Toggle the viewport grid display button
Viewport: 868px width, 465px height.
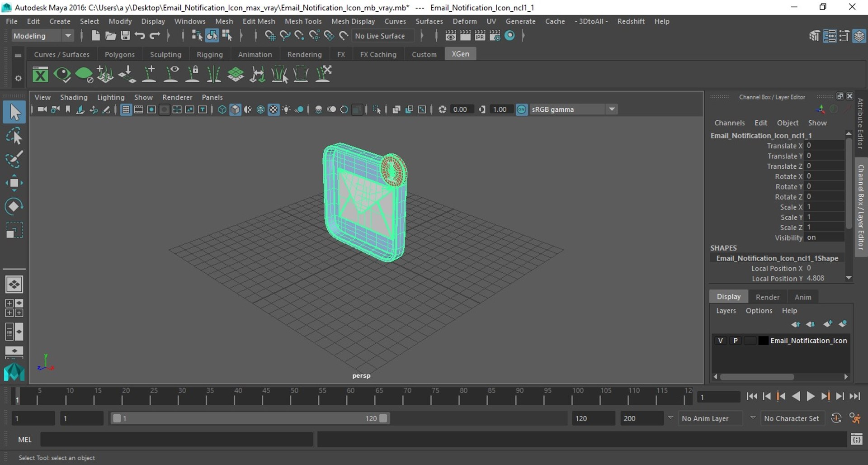coord(126,109)
